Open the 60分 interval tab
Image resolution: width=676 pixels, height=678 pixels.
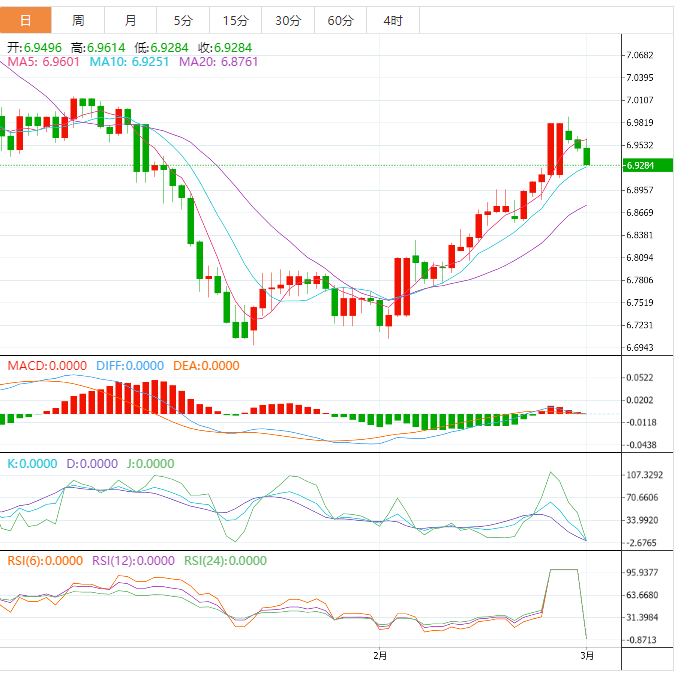click(340, 20)
